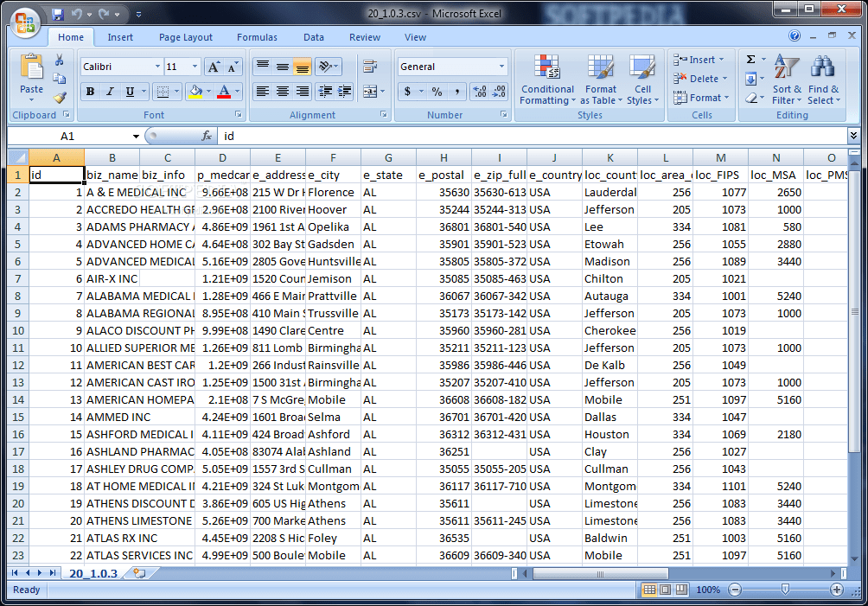Increase Decimal places
Image resolution: width=868 pixels, height=606 pixels.
(x=480, y=92)
